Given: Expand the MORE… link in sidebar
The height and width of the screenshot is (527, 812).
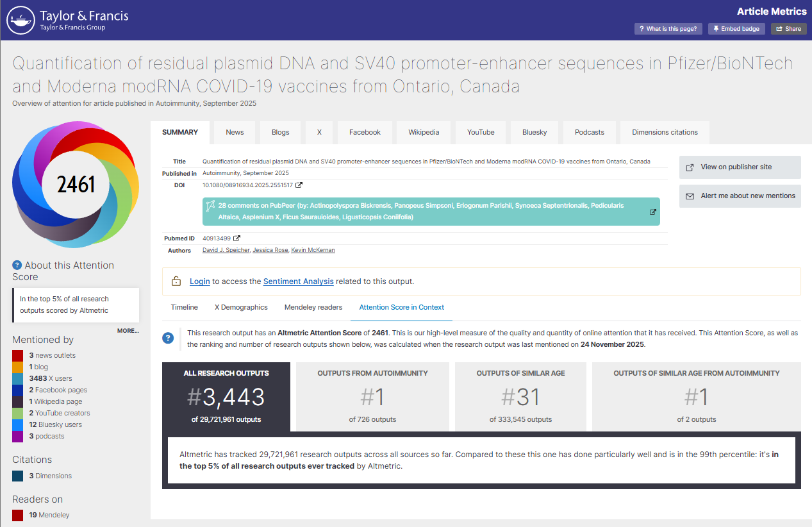Looking at the screenshot, I should point(128,331).
